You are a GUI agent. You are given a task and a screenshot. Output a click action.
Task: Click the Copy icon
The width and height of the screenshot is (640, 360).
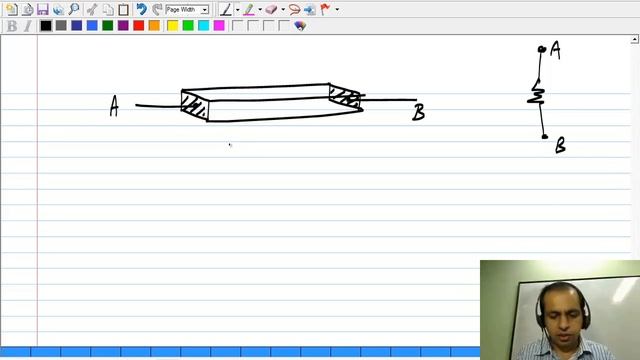click(x=108, y=9)
